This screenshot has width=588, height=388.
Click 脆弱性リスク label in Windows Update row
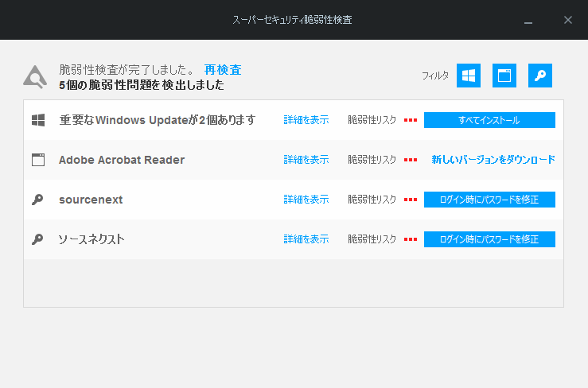(372, 120)
